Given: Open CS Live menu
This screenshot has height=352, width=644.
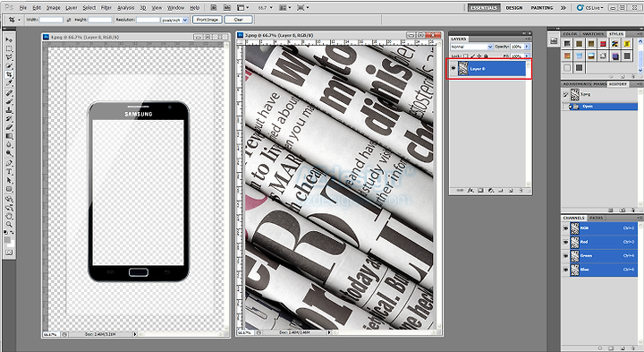Looking at the screenshot, I should [590, 7].
